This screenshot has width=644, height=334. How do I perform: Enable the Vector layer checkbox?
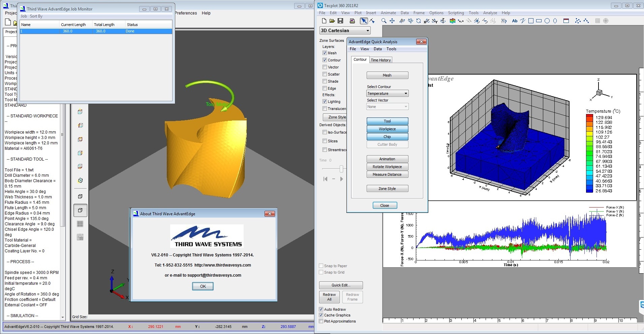coord(325,67)
